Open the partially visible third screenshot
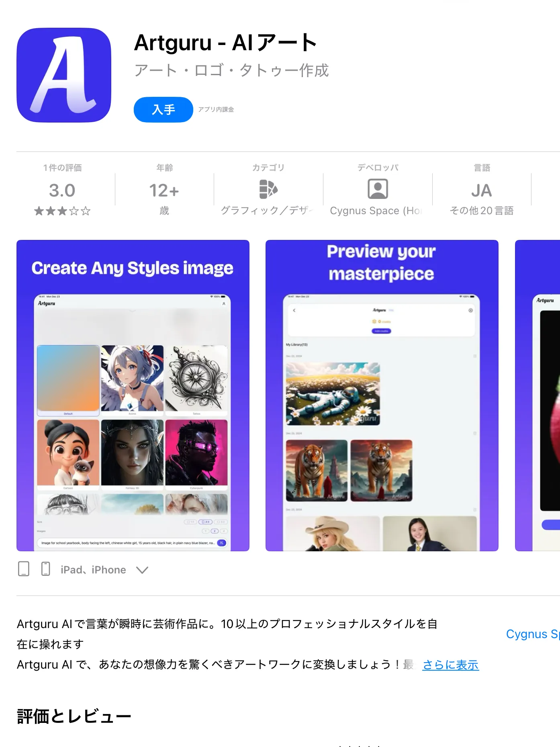This screenshot has width=560, height=747. pyautogui.click(x=538, y=395)
